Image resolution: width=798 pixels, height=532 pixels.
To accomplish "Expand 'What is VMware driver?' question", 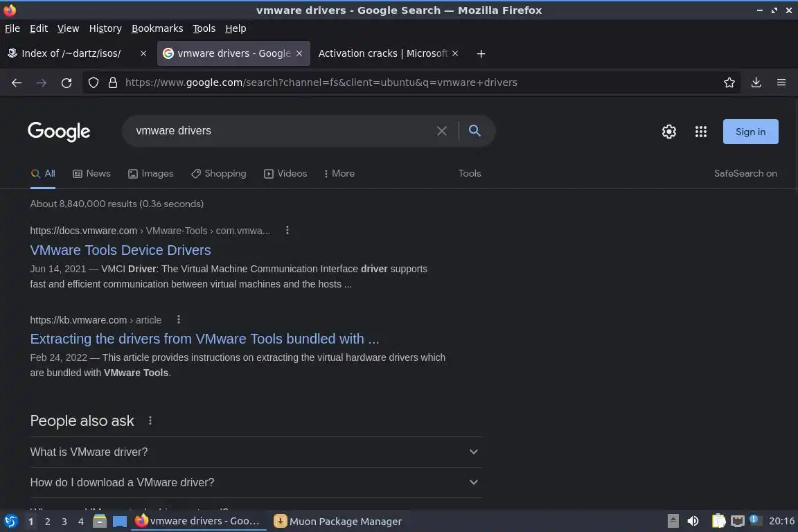I will coord(256,452).
